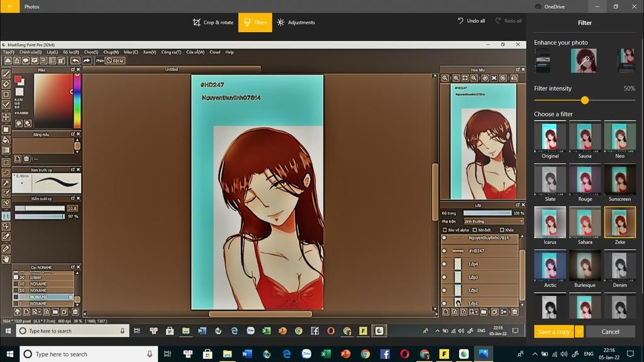Click the gear icon on selected NONAME brush

pos(70,297)
